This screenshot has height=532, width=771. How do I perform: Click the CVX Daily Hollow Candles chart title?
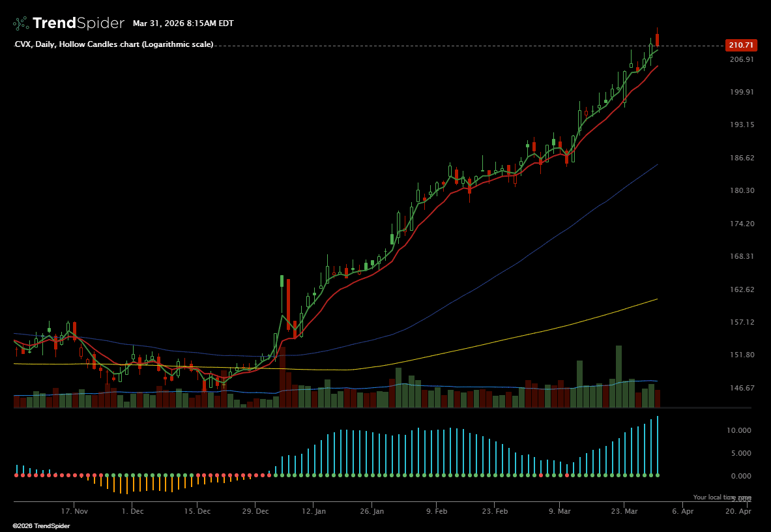[x=114, y=44]
